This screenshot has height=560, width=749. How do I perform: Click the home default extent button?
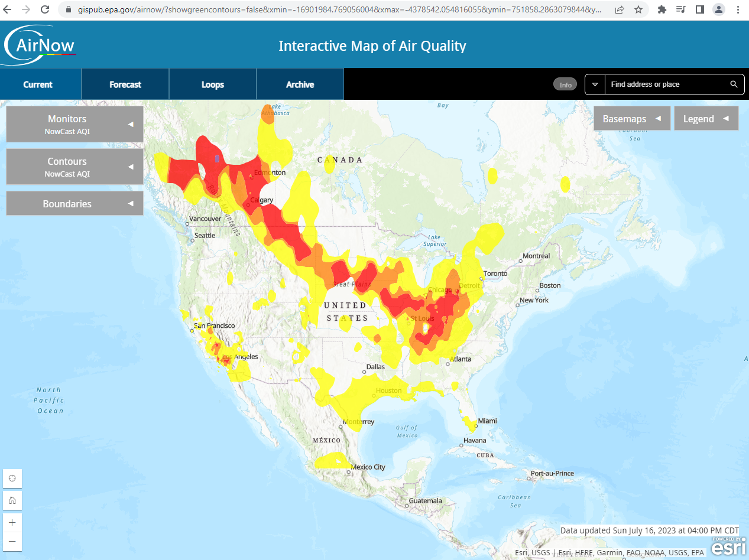(12, 501)
